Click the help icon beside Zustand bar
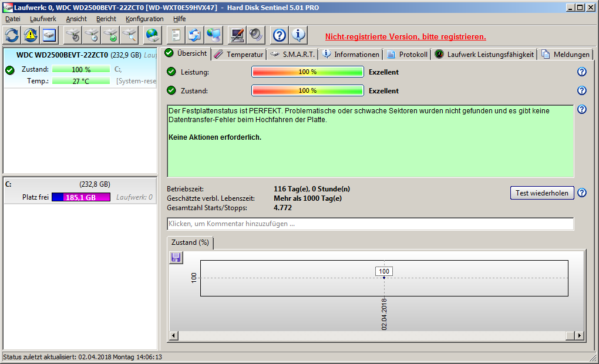The height and width of the screenshot is (364, 599). 581,90
